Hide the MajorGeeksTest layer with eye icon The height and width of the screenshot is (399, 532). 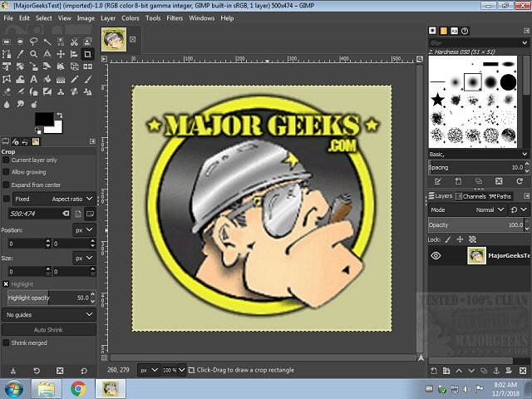tap(436, 256)
